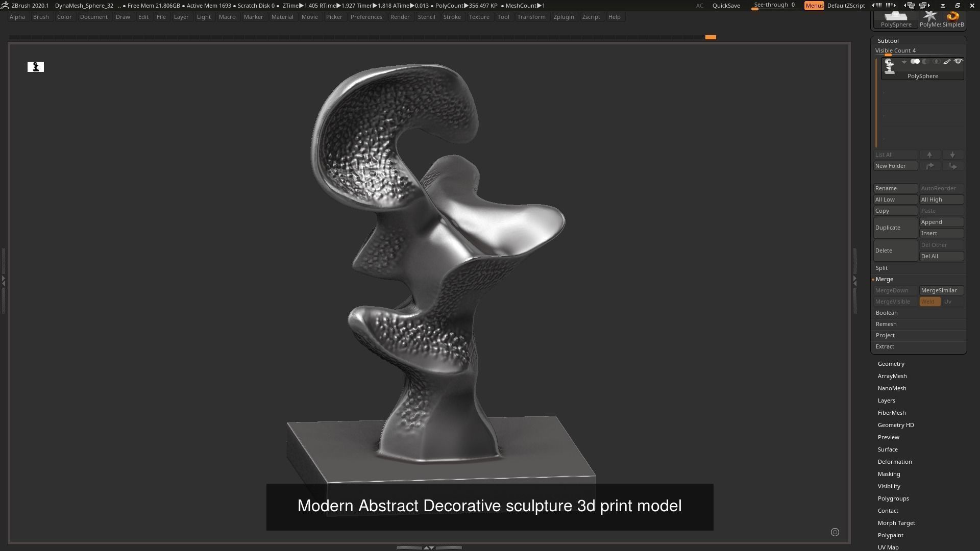Click the QuickSave button
Image resolution: width=980 pixels, height=551 pixels.
coord(726,6)
